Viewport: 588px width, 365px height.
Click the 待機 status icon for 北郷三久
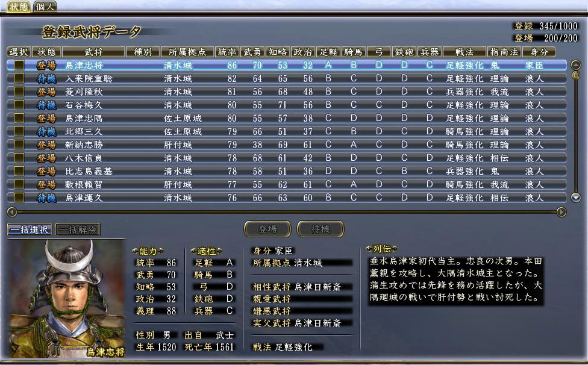click(46, 132)
